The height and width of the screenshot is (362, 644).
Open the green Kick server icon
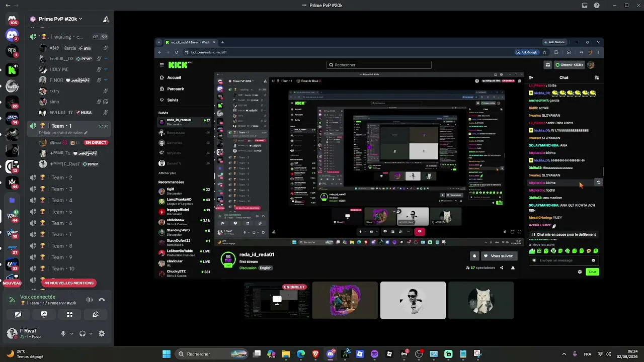pos(12,70)
